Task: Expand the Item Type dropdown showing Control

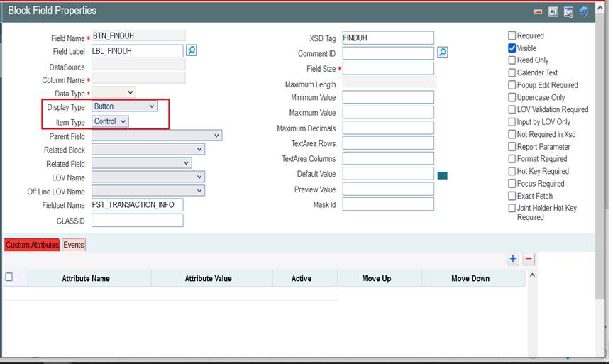Action: point(110,121)
